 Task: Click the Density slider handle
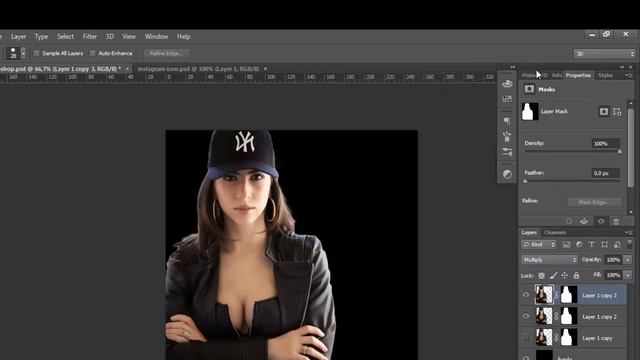[620, 151]
